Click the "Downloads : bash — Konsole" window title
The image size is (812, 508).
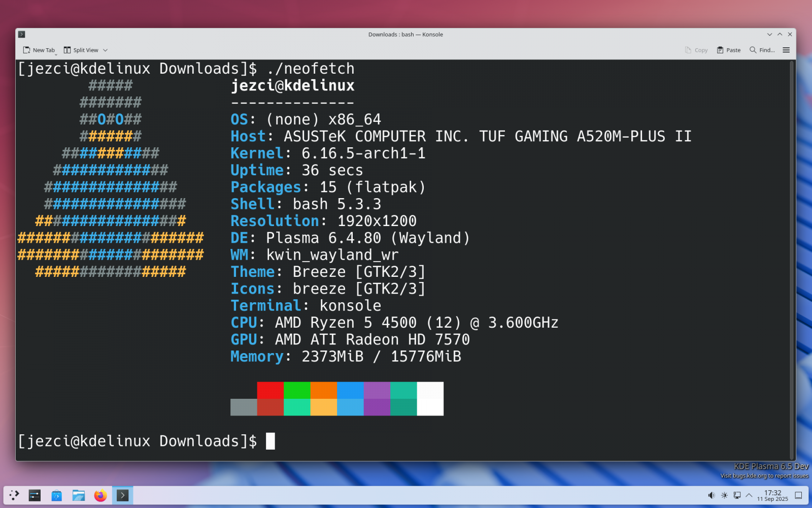[x=405, y=35]
